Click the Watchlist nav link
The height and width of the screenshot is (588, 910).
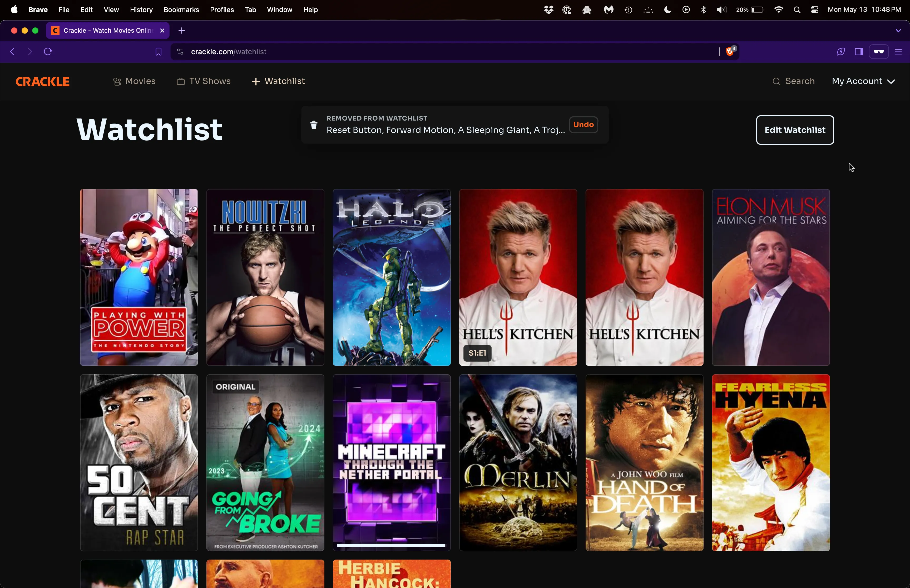278,81
